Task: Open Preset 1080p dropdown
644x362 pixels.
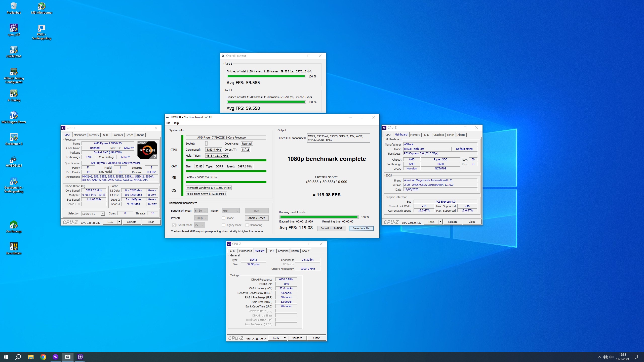Action: 201,218
